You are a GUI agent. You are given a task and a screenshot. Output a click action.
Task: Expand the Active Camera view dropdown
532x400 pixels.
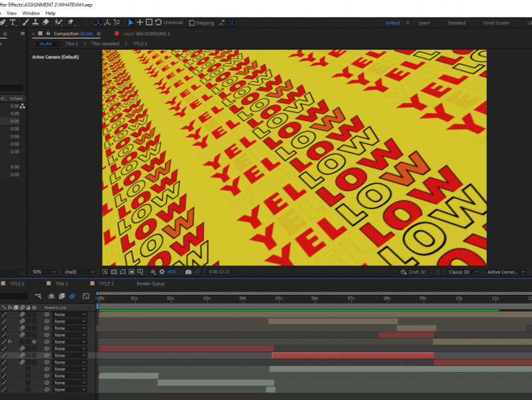pyautogui.click(x=505, y=272)
